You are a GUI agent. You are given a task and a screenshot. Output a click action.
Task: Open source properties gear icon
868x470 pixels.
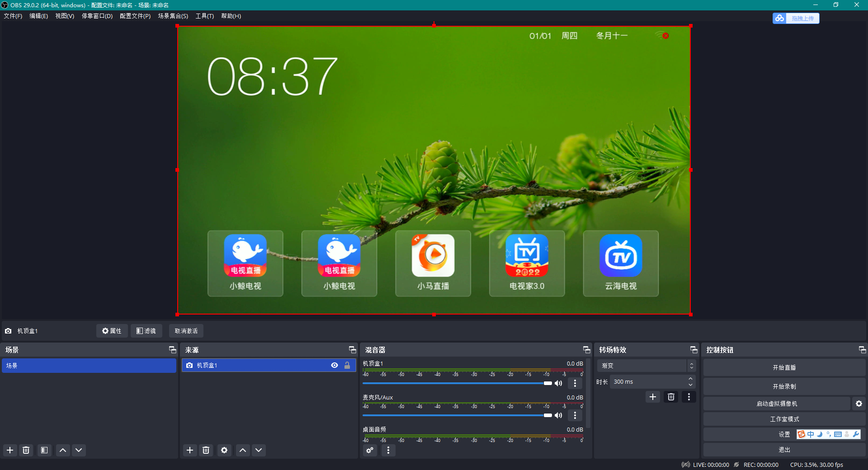[224, 450]
